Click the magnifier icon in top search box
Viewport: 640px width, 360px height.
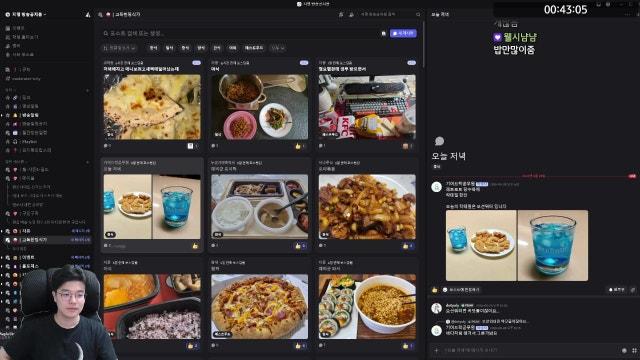(418, 15)
